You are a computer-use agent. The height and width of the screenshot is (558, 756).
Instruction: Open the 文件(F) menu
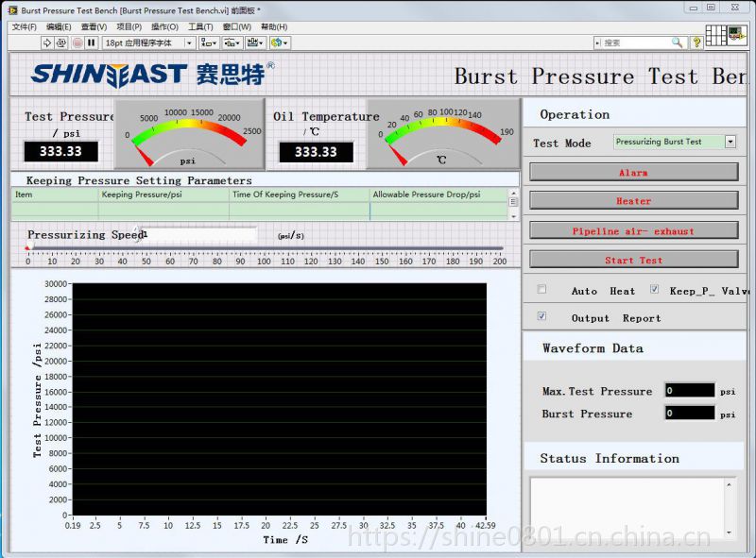[x=25, y=27]
